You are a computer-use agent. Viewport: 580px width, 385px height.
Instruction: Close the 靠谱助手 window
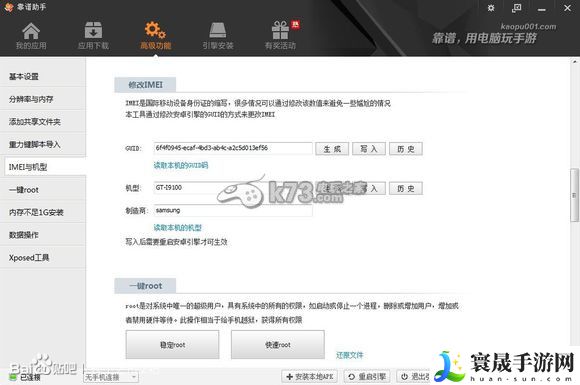tap(567, 8)
